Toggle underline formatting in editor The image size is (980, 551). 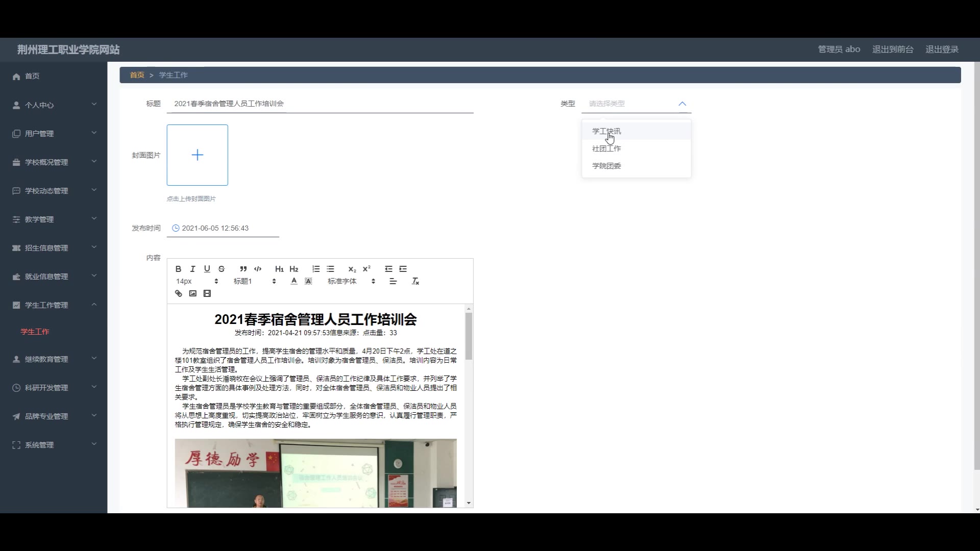(207, 269)
